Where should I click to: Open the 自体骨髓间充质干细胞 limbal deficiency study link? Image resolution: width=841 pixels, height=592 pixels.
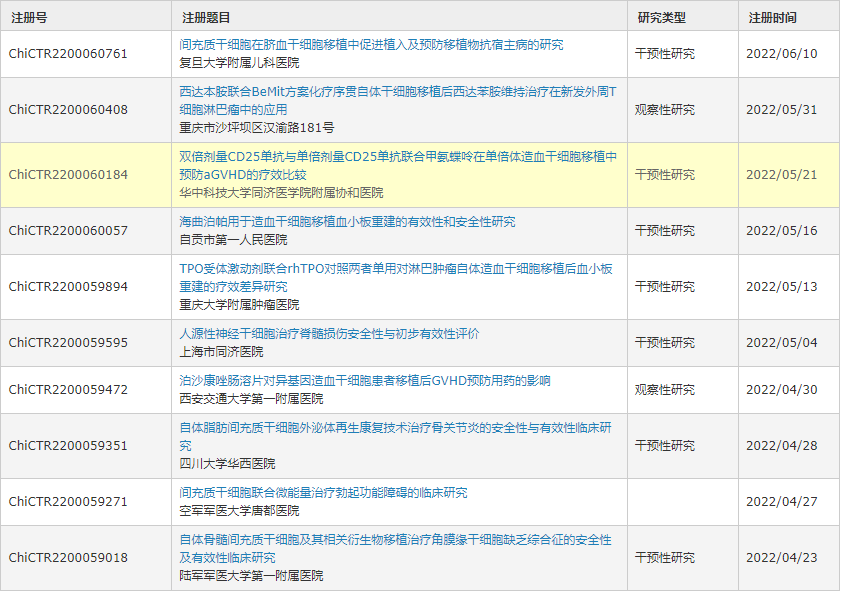[x=395, y=540]
